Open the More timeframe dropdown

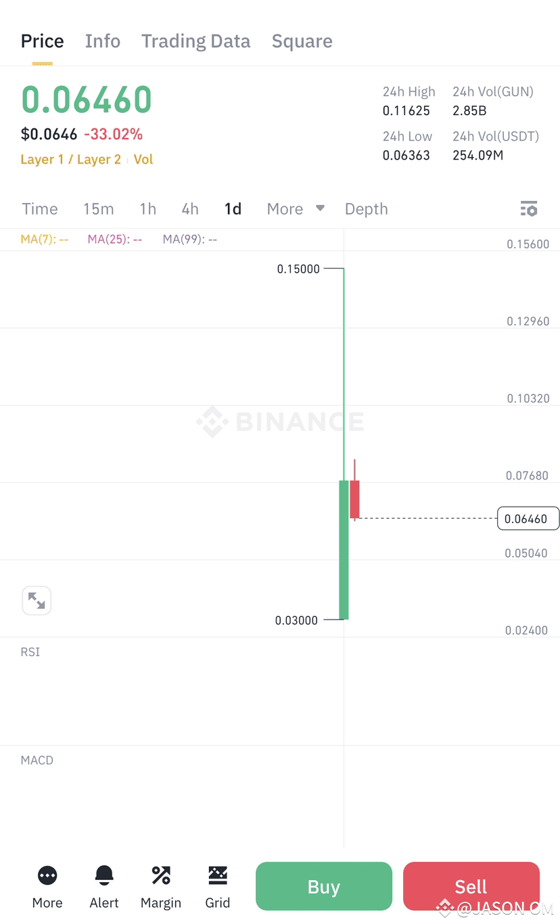295,209
